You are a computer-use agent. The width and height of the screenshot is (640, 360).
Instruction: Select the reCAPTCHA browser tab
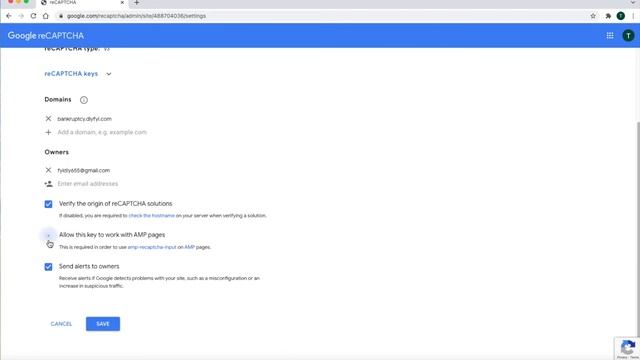coord(82,2)
